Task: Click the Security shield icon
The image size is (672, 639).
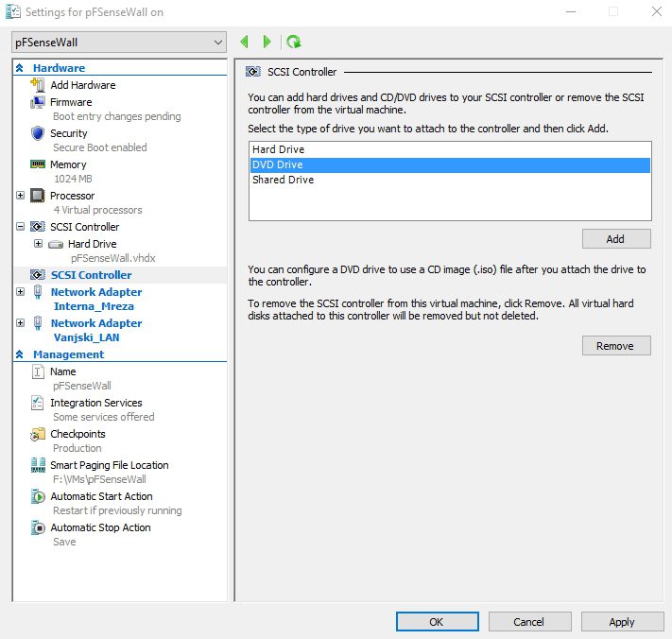Action: (39, 133)
